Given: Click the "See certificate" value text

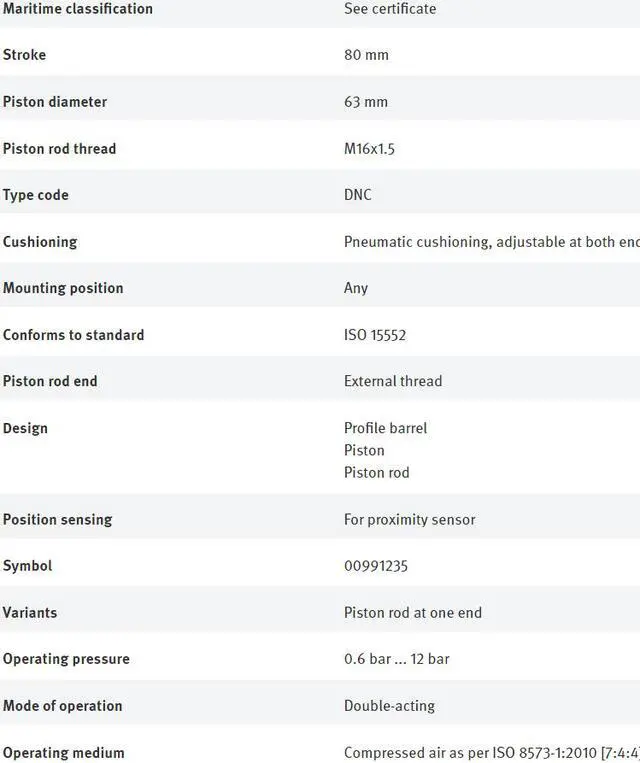Looking at the screenshot, I should [390, 9].
